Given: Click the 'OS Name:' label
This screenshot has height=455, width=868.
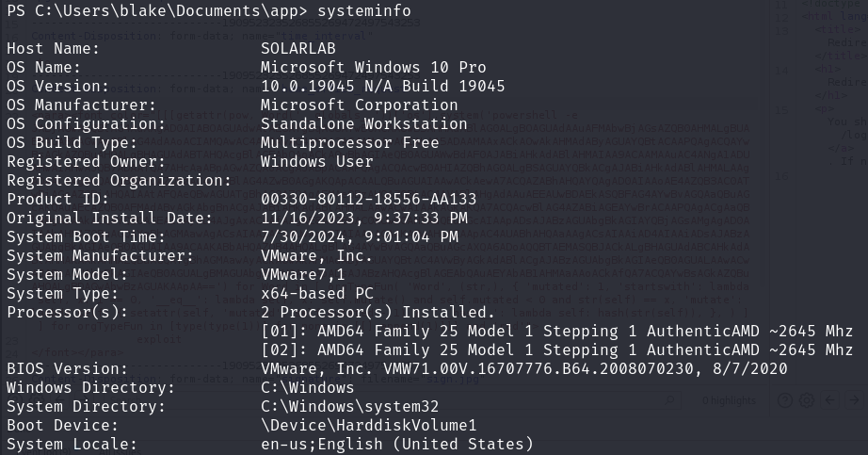Looking at the screenshot, I should coord(43,68).
